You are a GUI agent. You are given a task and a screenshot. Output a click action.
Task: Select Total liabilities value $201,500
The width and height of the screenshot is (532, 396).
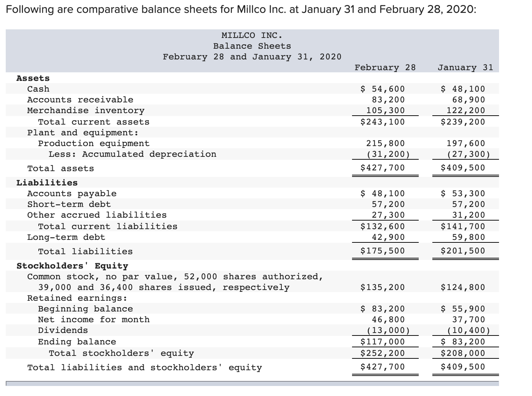tap(463, 251)
